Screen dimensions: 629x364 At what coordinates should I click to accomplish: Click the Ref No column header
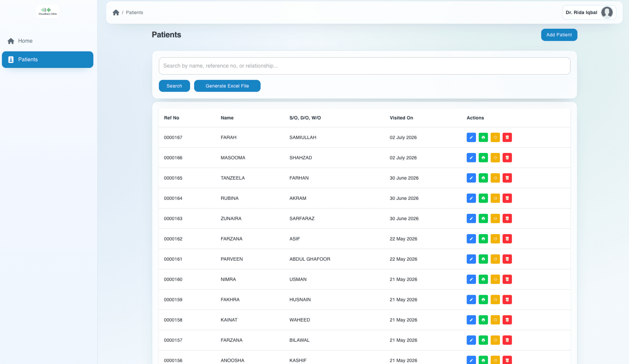(172, 118)
